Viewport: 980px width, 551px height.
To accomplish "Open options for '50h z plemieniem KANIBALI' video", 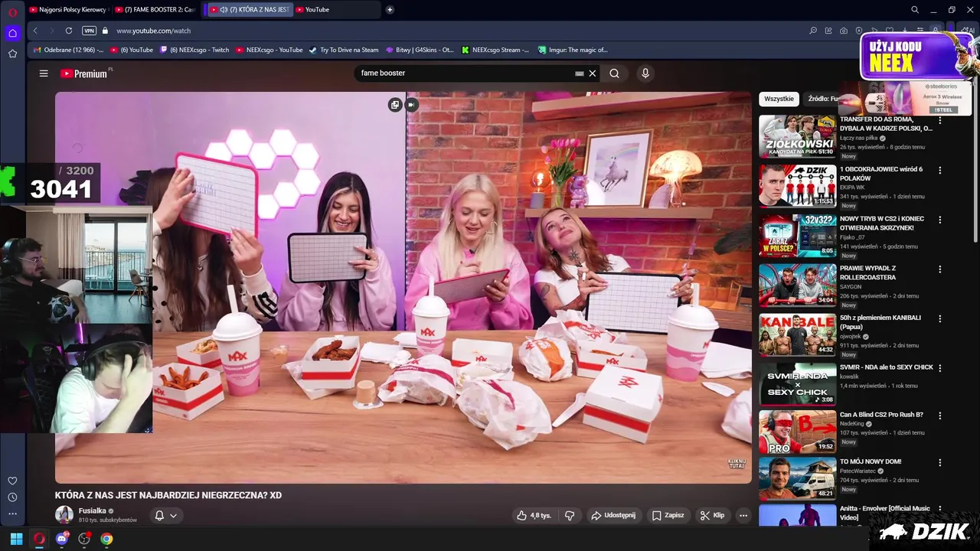I will pyautogui.click(x=940, y=318).
